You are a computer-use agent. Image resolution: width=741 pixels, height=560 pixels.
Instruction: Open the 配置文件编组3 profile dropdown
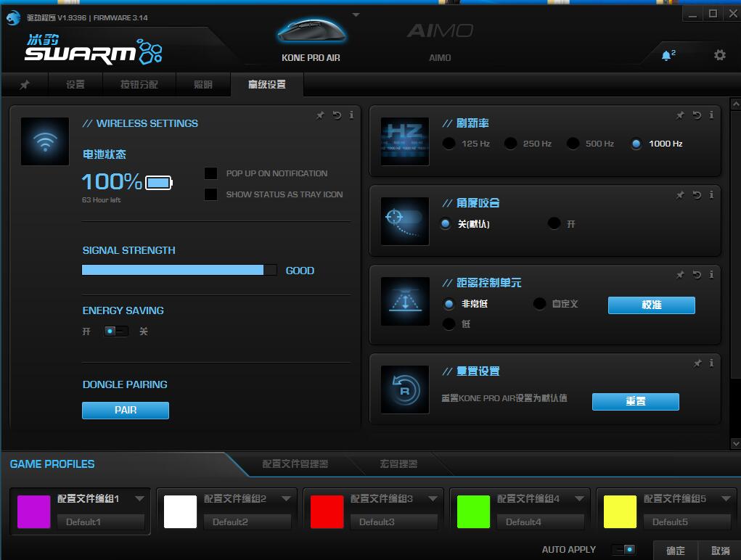[435, 498]
